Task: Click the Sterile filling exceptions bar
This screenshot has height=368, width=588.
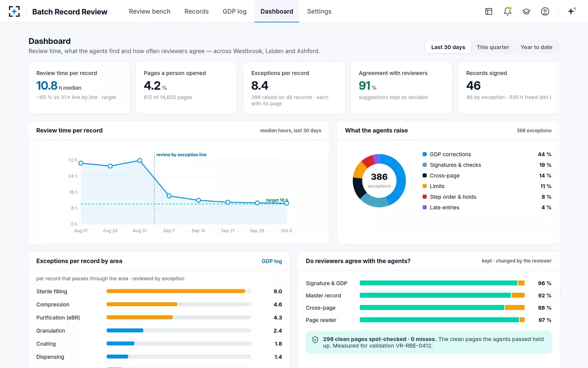Action: [179, 292]
